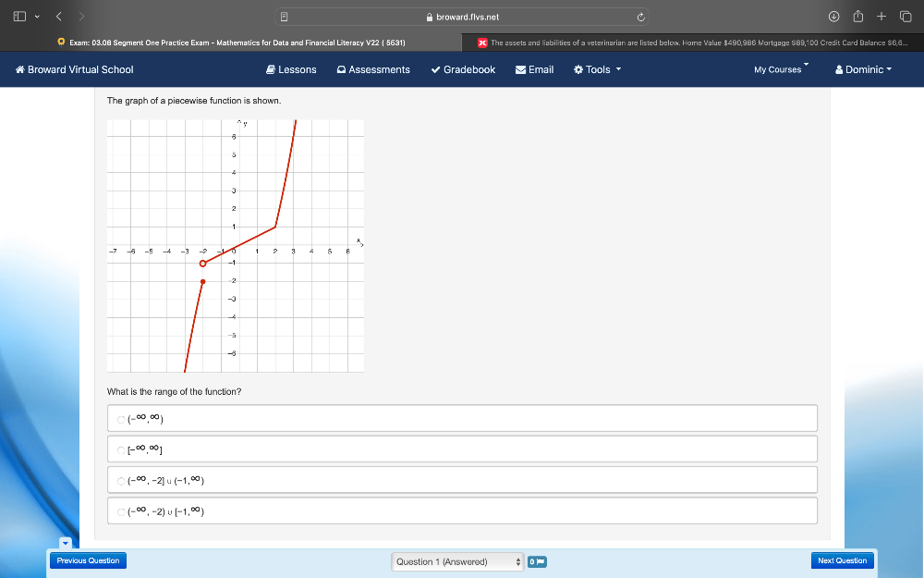Click the broward.flvs.net address bar
924x578 pixels.
[x=462, y=17]
